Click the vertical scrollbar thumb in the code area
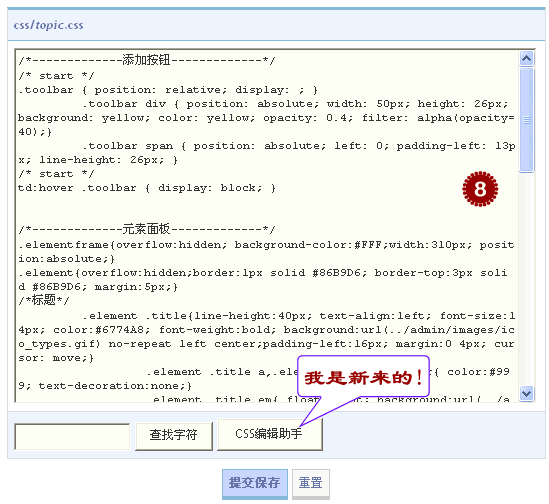 pos(526,120)
